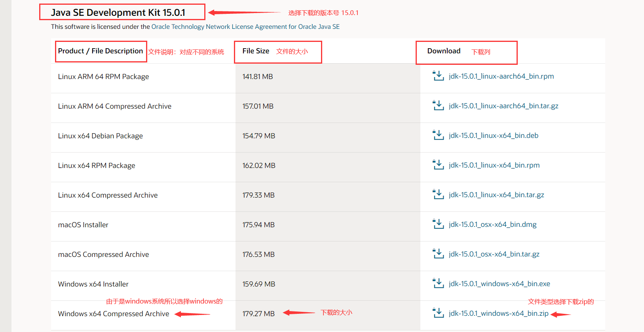
Task: Select the Java SE Development Kit 15.0.1 heading
Action: pos(118,12)
